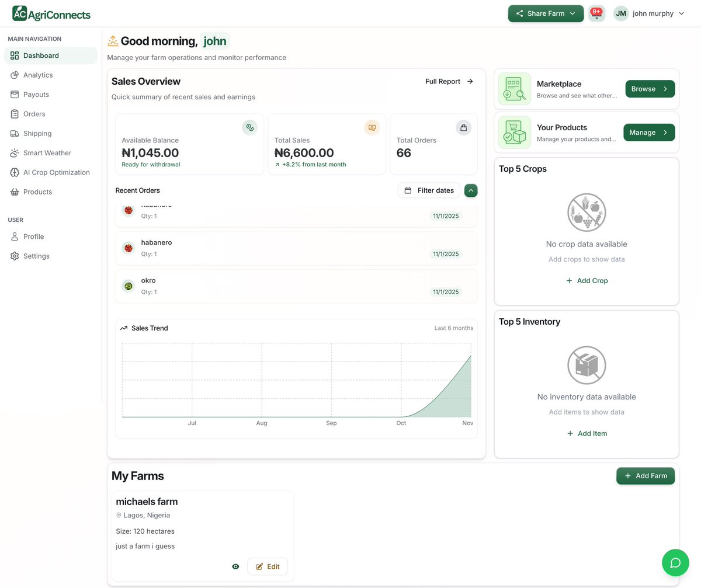Open Settings in the sidebar
Screen dimensions: 701x588
[50, 256]
